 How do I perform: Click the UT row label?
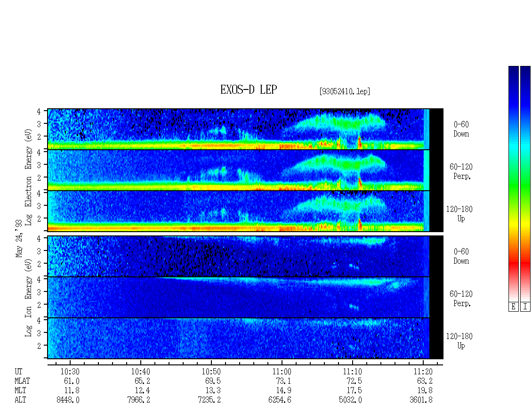(x=19, y=372)
